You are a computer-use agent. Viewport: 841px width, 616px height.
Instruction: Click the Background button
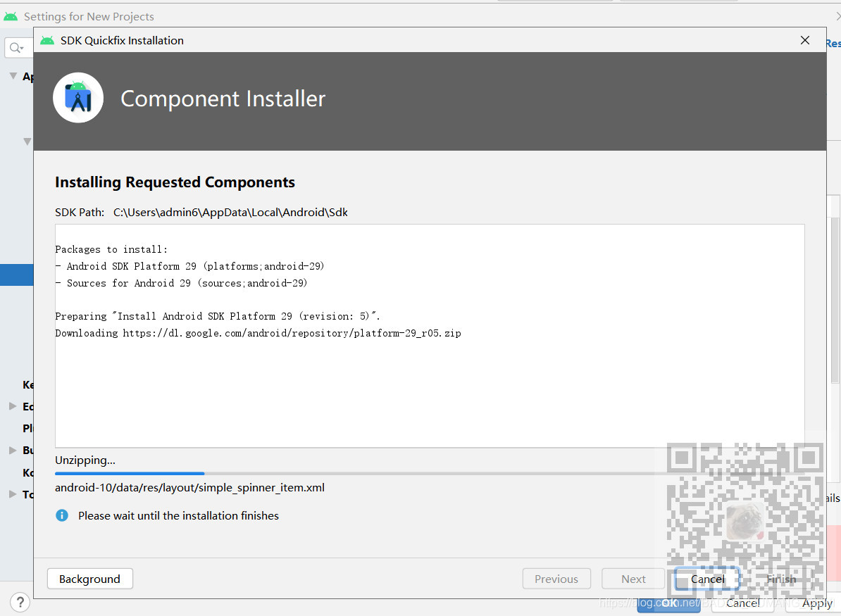[89, 578]
